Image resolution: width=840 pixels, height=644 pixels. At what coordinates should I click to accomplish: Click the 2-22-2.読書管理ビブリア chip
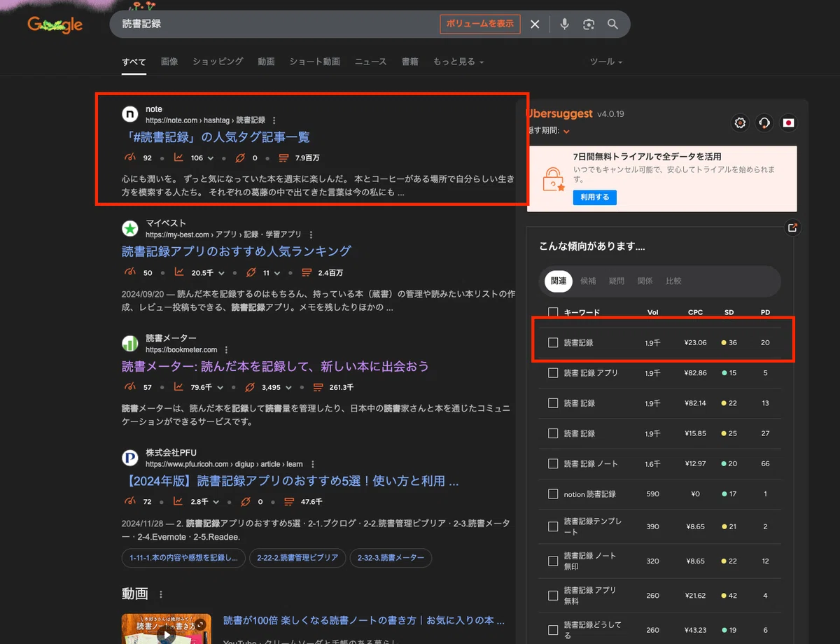coord(297,558)
